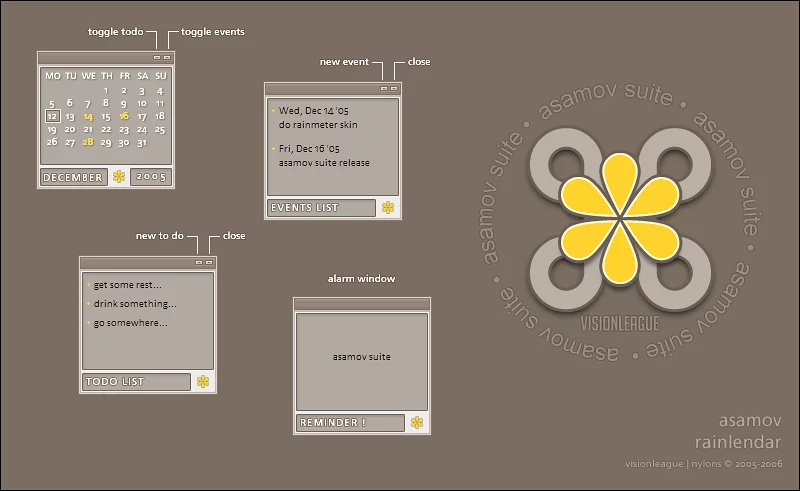Click flower icon beside TODO LIST label
This screenshot has width=800, height=491.
pos(203,381)
